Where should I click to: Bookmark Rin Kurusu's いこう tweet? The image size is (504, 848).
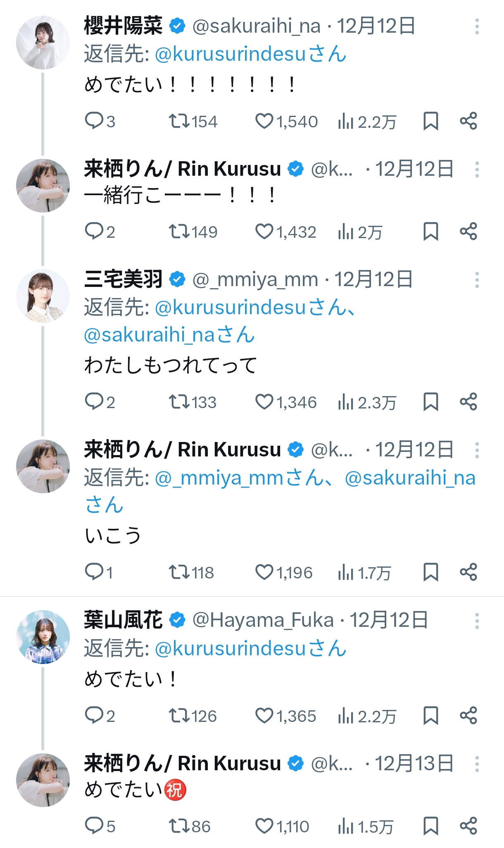pyautogui.click(x=430, y=572)
